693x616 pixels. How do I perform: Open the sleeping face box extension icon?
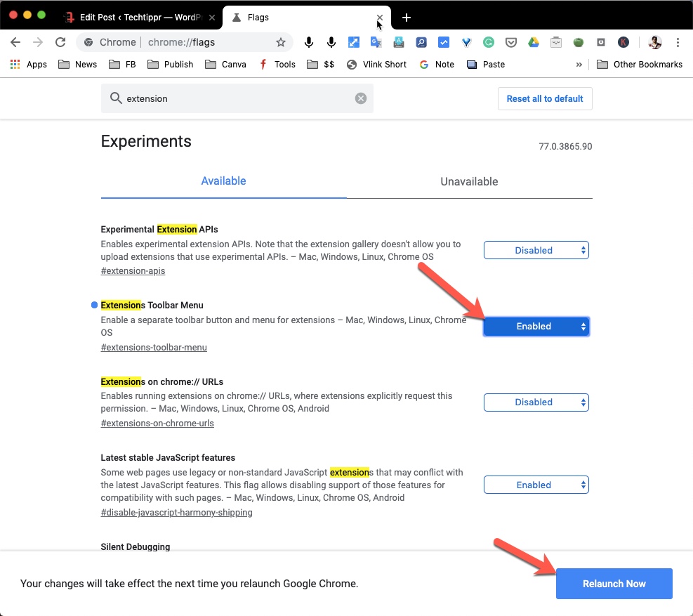[x=556, y=42]
